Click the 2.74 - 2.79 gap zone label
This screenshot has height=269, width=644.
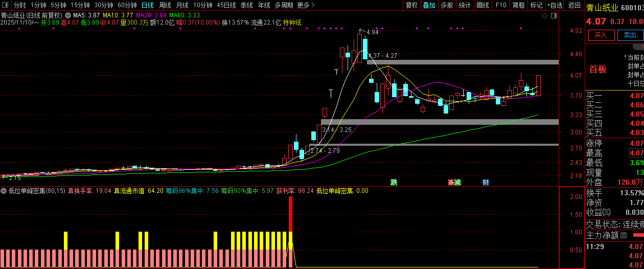click(x=325, y=151)
